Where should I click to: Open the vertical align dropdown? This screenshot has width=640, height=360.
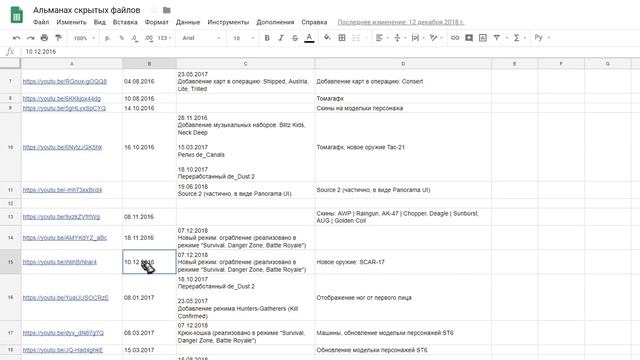click(x=400, y=38)
